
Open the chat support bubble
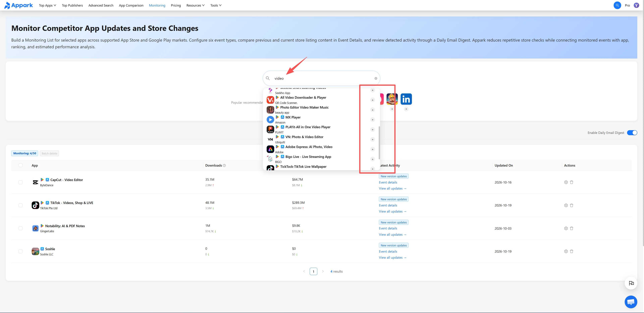[x=631, y=302]
